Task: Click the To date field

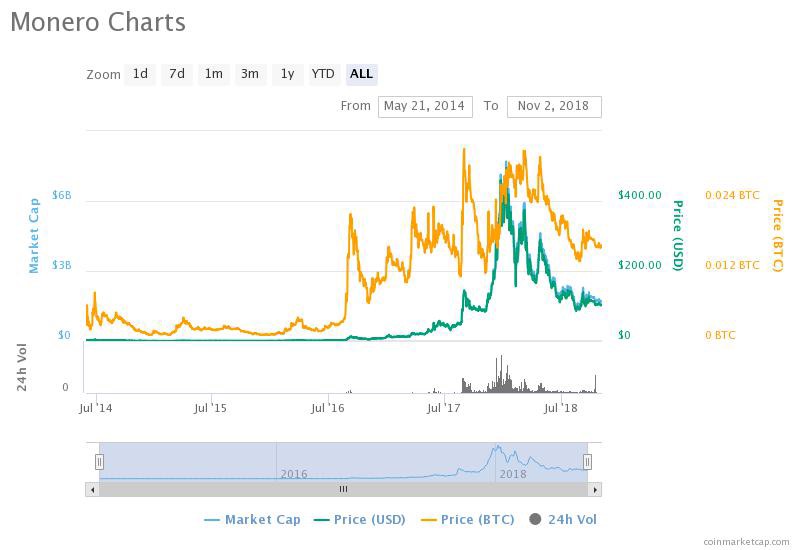Action: coord(554,106)
